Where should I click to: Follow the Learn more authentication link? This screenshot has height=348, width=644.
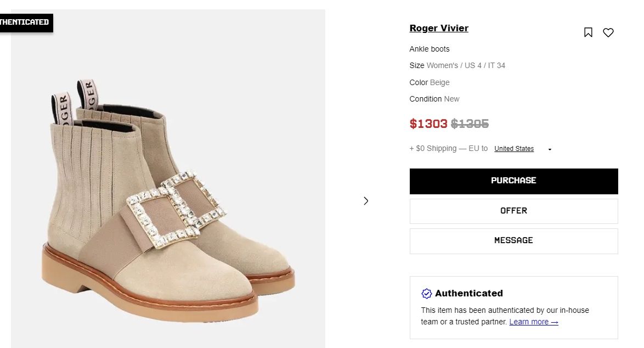coord(533,322)
